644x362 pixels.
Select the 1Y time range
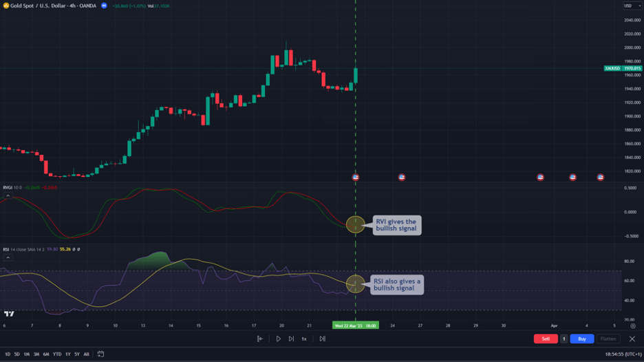(68, 354)
